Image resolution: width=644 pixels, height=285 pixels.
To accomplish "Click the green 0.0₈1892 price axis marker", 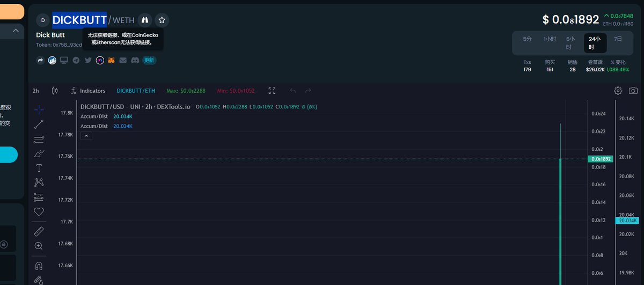I will [600, 159].
